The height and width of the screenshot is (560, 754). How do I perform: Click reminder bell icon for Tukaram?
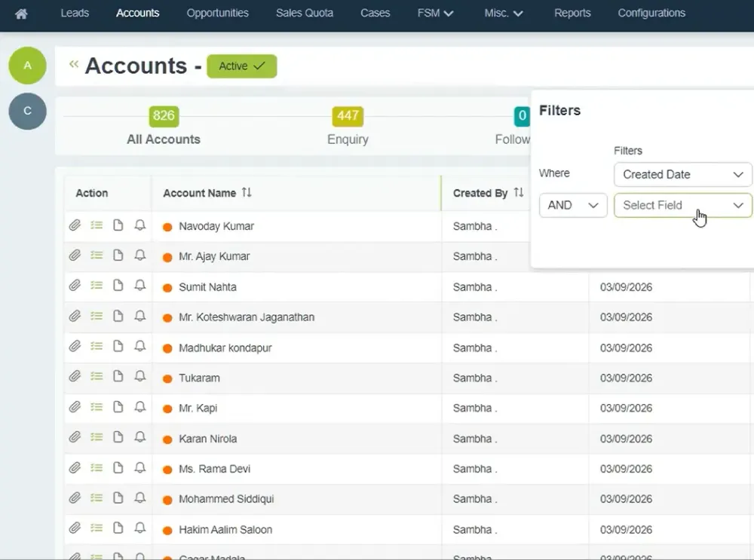point(139,377)
